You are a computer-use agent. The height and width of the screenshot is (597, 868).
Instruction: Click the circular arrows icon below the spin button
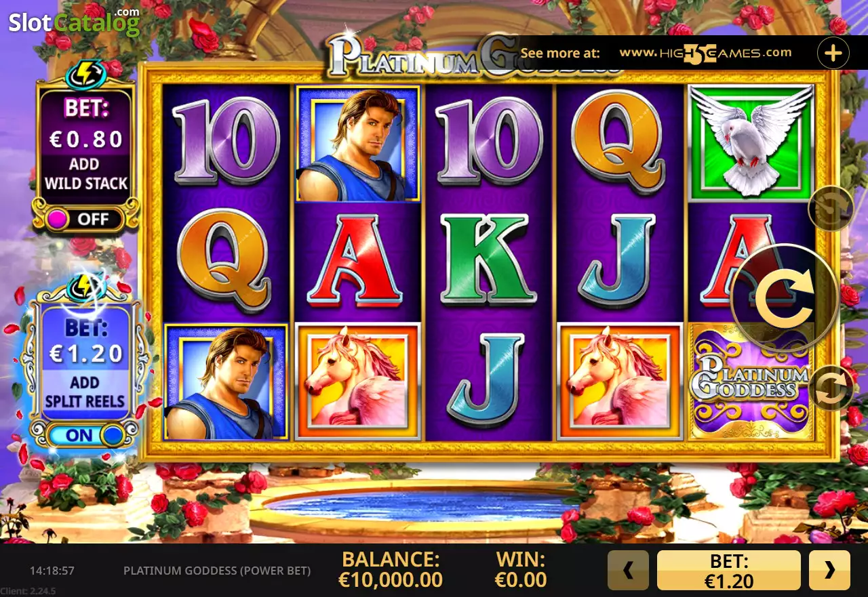831,388
